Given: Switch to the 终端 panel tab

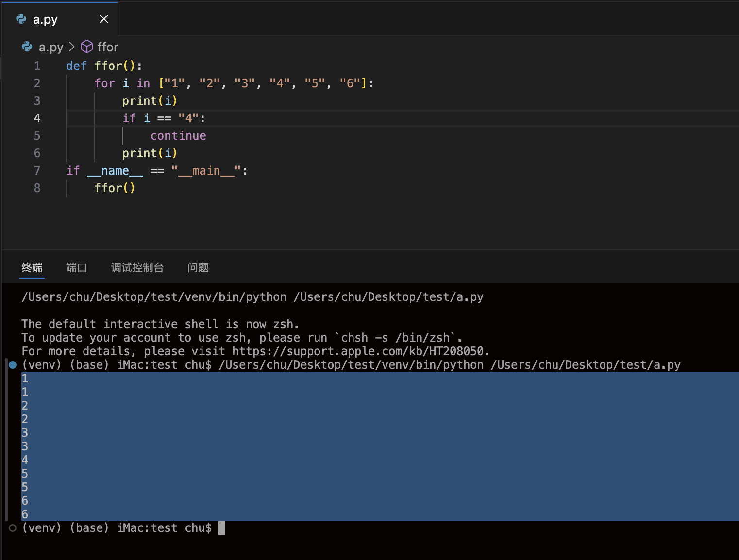Looking at the screenshot, I should [x=32, y=267].
